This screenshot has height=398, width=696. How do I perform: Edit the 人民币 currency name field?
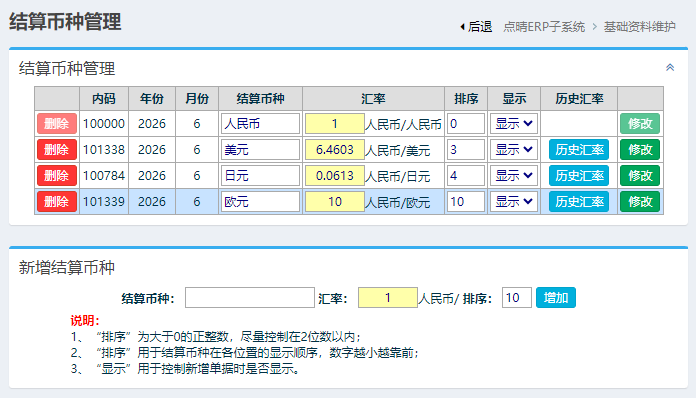260,123
